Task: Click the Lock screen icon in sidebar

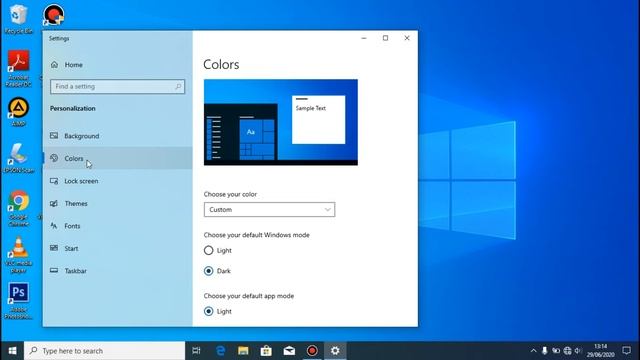Action: pos(54,181)
